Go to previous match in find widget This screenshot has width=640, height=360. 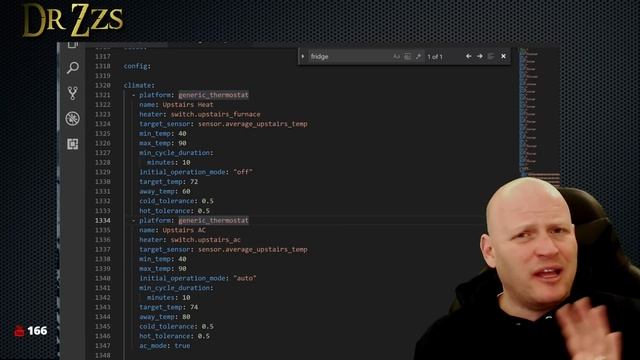[x=469, y=56]
